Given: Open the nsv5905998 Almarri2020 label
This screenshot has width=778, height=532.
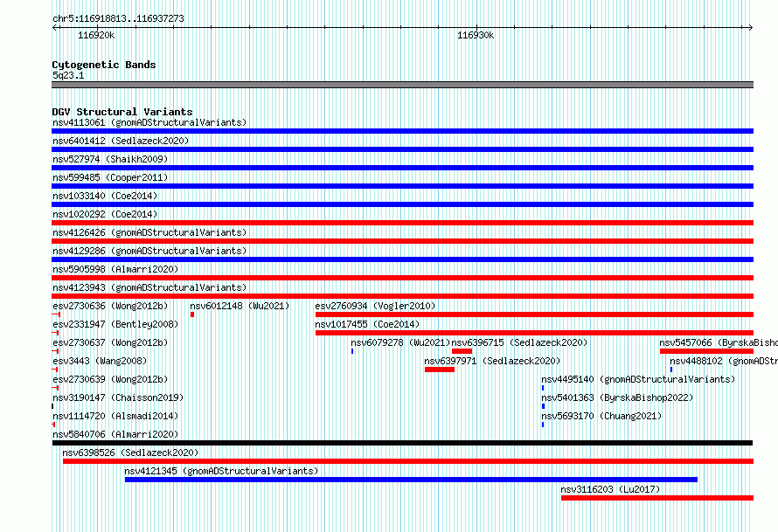Looking at the screenshot, I should coord(115,269).
